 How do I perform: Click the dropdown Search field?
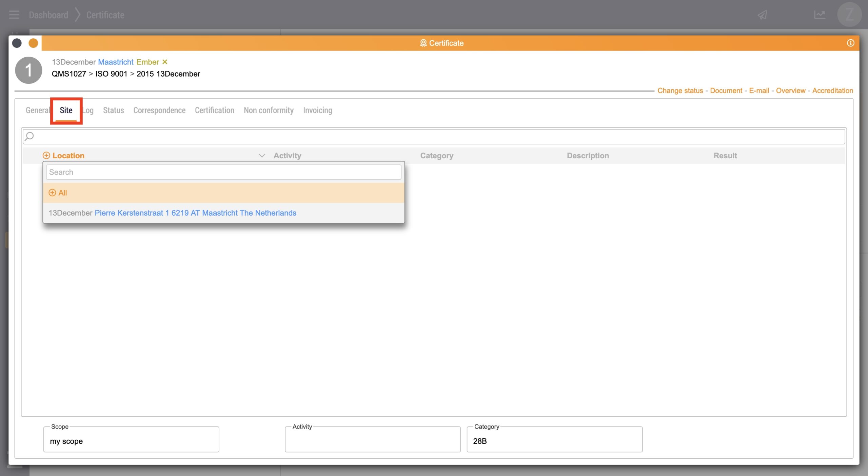pos(223,172)
